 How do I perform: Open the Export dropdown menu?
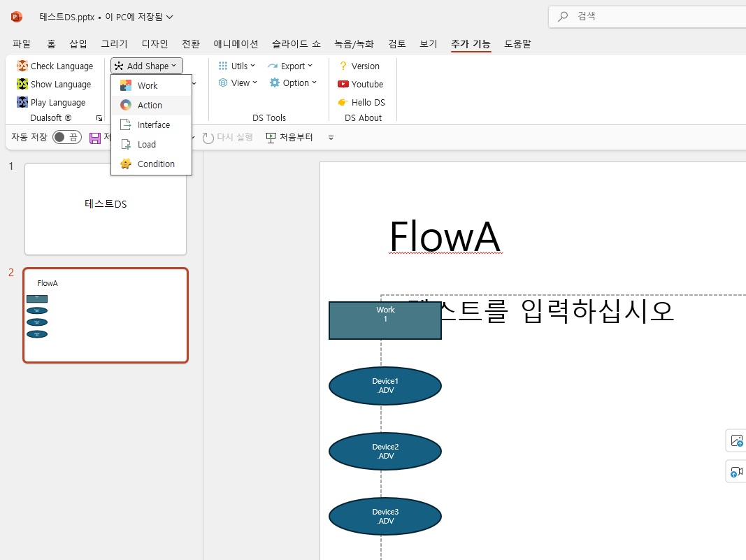tap(290, 66)
